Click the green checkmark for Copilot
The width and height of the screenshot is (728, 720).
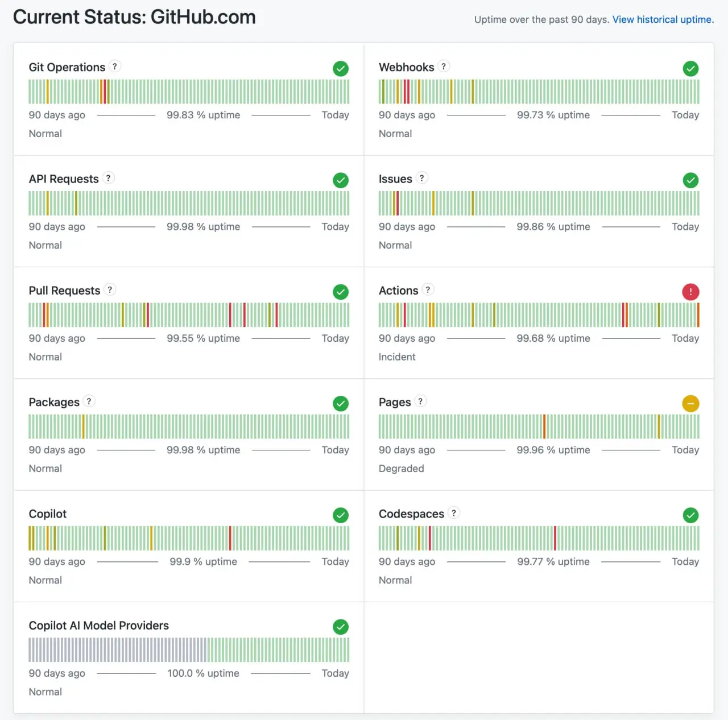click(x=341, y=515)
